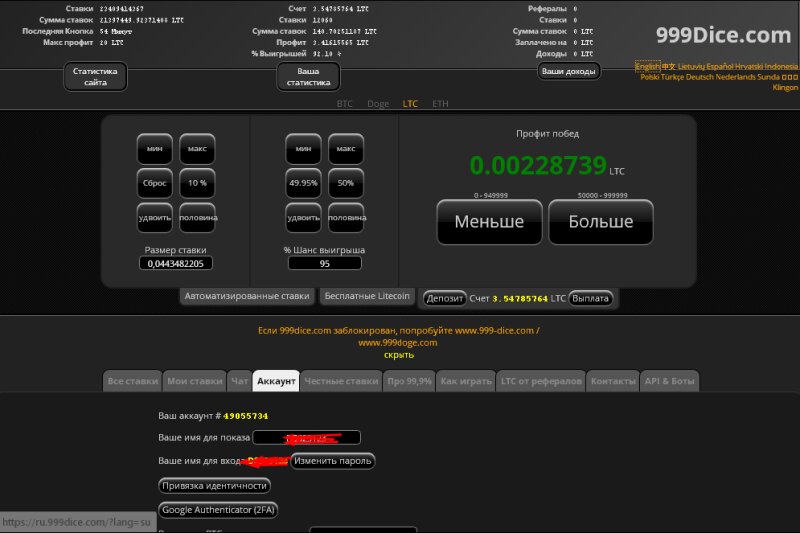Switch currency to BTC
800x533 pixels.
click(345, 104)
